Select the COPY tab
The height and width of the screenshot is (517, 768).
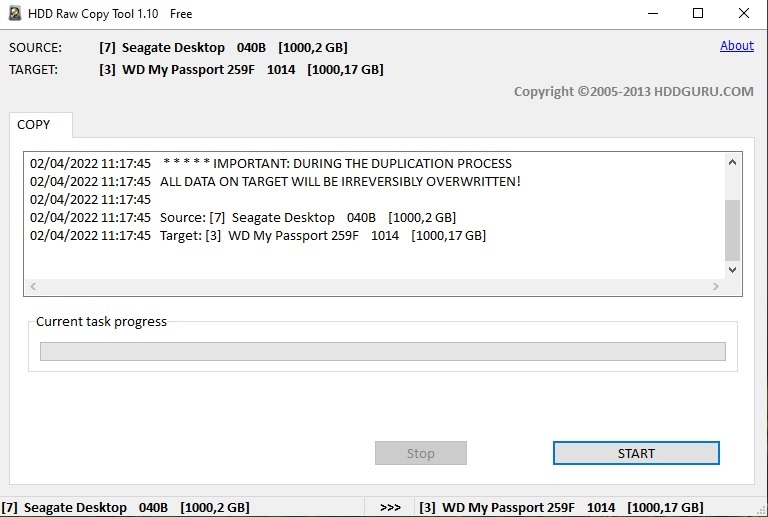(x=41, y=125)
